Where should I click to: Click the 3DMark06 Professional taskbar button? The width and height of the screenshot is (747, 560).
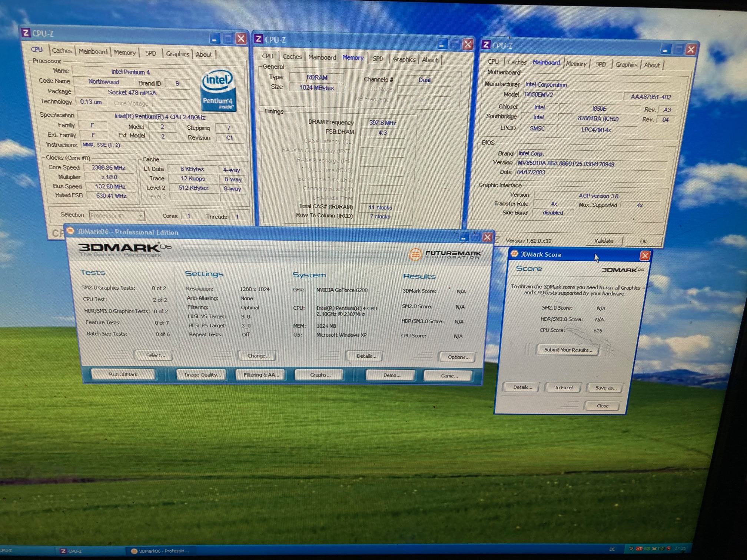(160, 551)
